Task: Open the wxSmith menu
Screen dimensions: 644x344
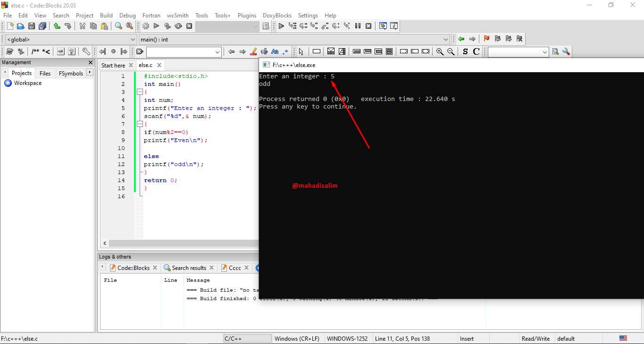Action: coord(178,16)
